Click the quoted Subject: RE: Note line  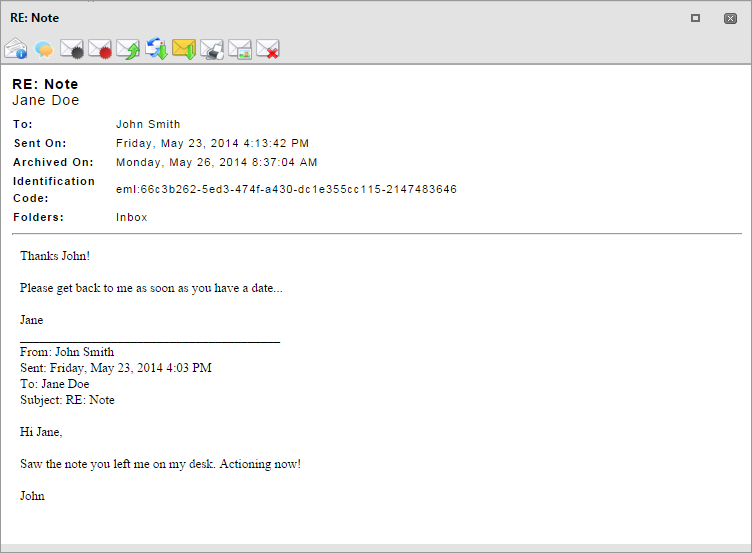[x=67, y=400]
